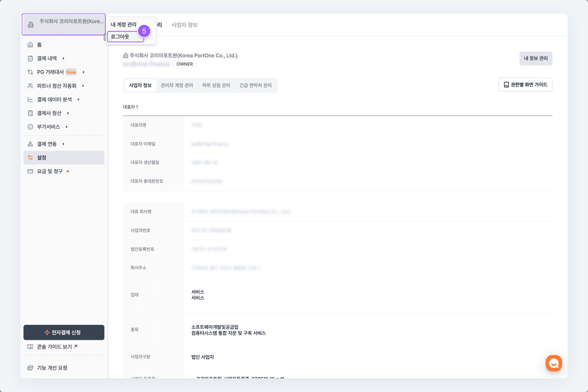Click the 파트너 정산 자동화 people icon
588x392 pixels.
pos(30,86)
